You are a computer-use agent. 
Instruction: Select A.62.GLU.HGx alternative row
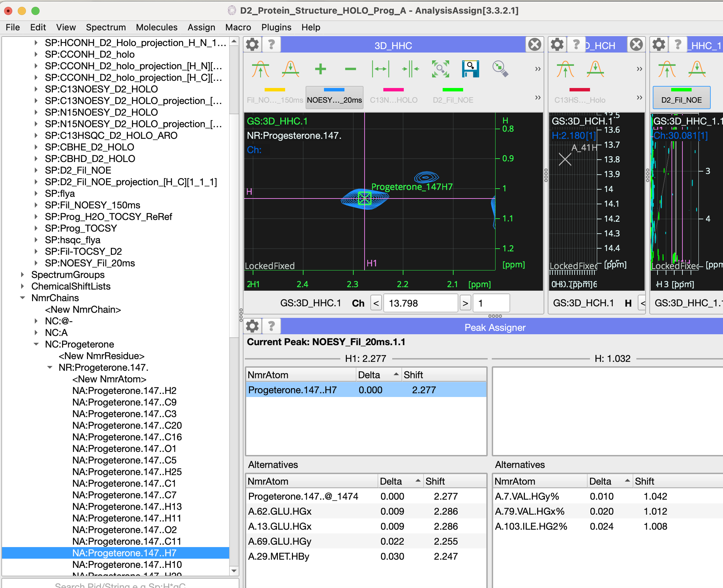pos(366,511)
